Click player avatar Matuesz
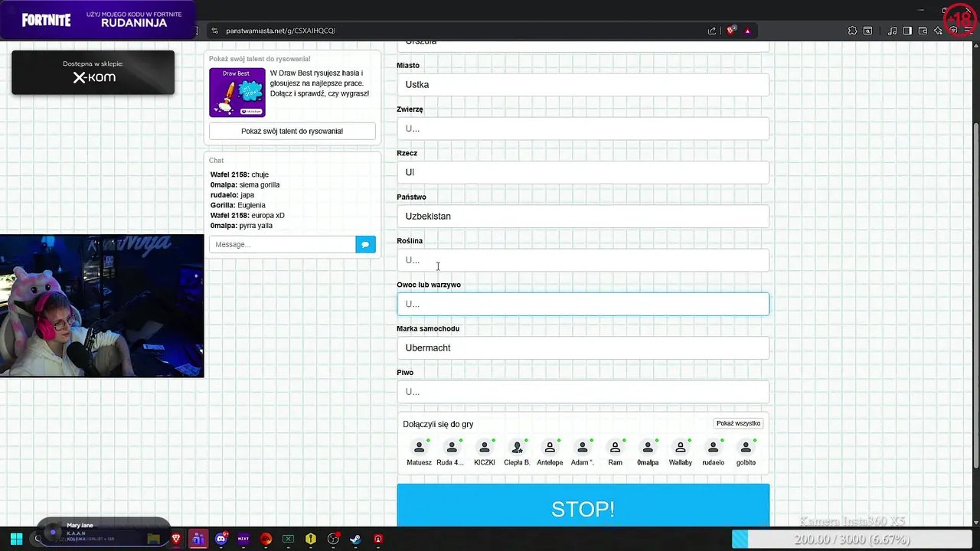The image size is (980, 551). click(419, 448)
